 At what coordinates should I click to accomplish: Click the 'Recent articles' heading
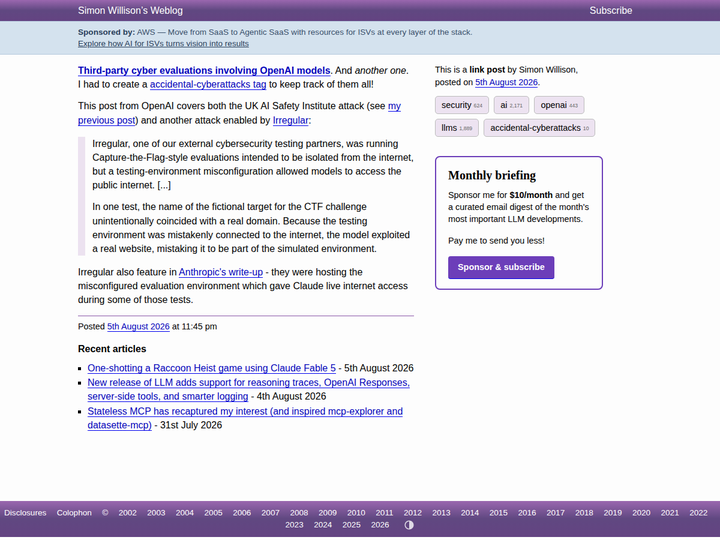coord(112,349)
